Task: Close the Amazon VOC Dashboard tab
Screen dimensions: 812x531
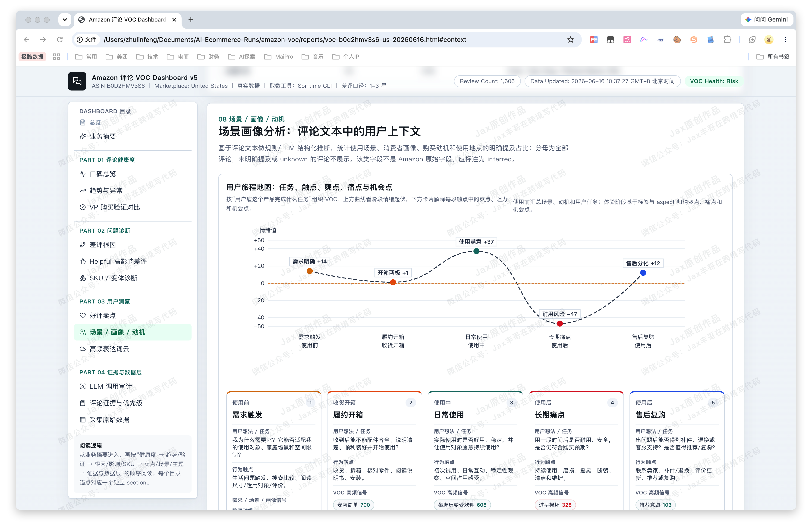Action: (174, 20)
